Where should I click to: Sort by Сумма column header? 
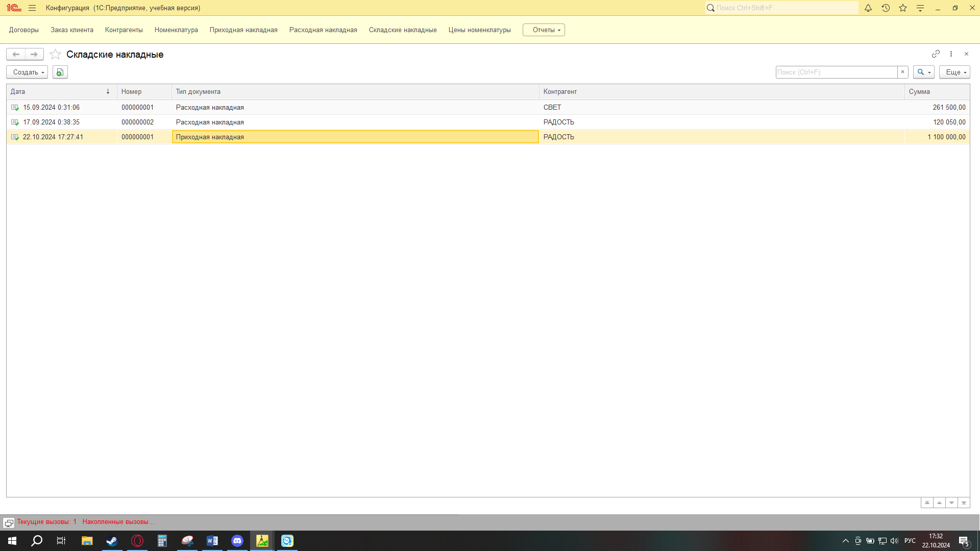[x=937, y=92]
